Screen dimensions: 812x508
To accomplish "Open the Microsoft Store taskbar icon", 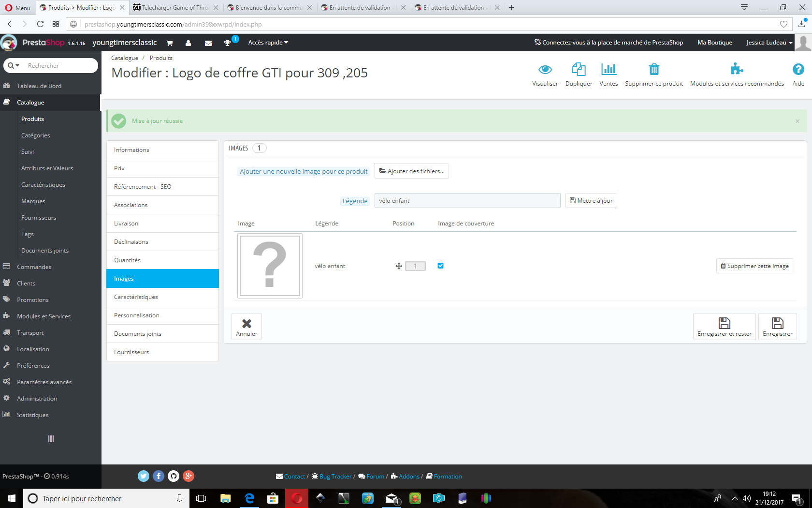I will pyautogui.click(x=273, y=498).
